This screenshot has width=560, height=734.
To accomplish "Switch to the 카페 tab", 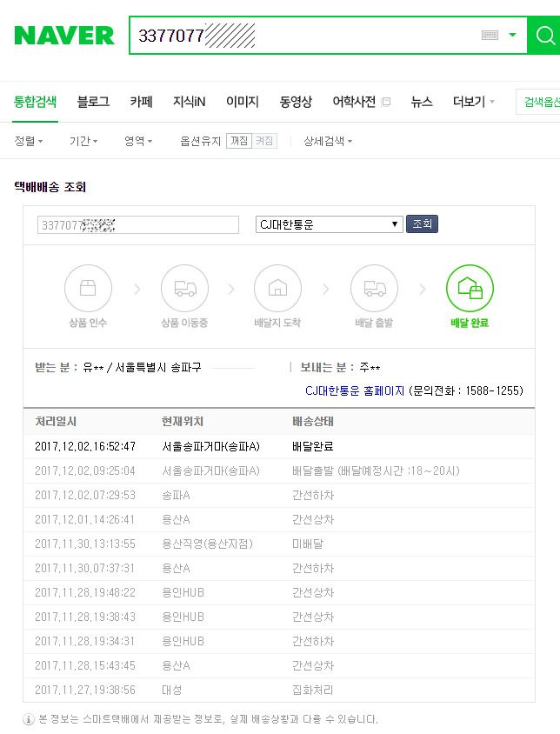I will [142, 102].
